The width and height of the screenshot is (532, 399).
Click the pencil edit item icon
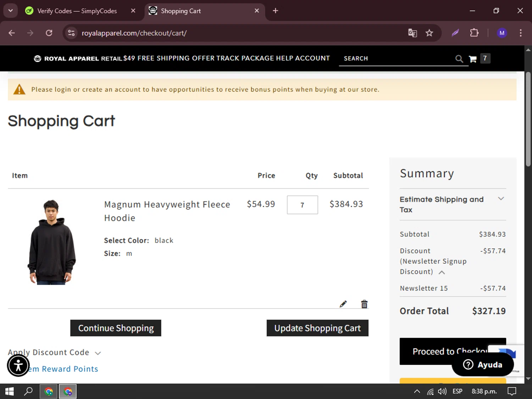coord(343,304)
